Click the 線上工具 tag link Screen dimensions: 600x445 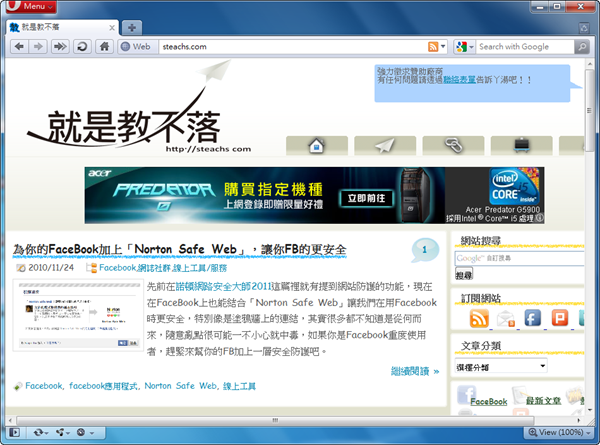[x=239, y=386]
